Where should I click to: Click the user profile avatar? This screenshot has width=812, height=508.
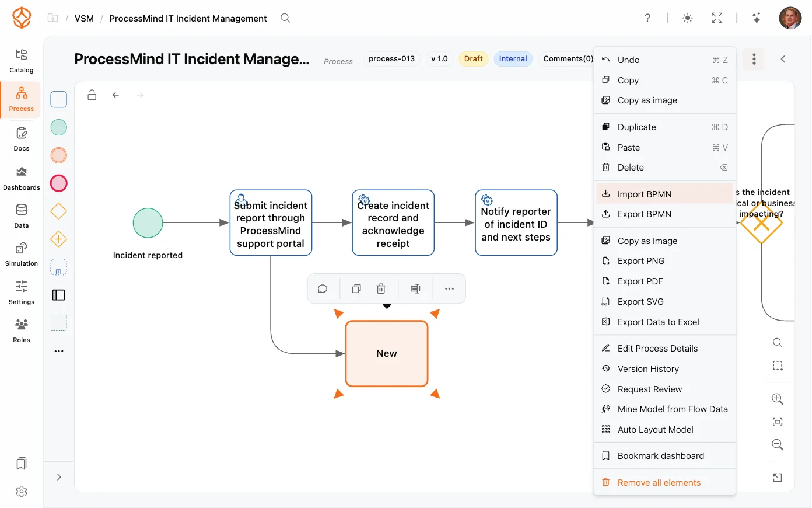pos(790,18)
